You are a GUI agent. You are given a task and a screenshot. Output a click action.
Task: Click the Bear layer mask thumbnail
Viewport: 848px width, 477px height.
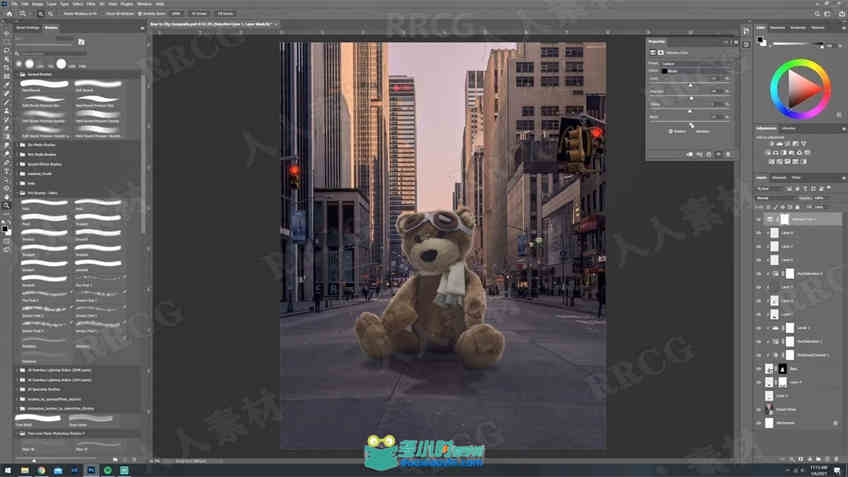pyautogui.click(x=782, y=369)
